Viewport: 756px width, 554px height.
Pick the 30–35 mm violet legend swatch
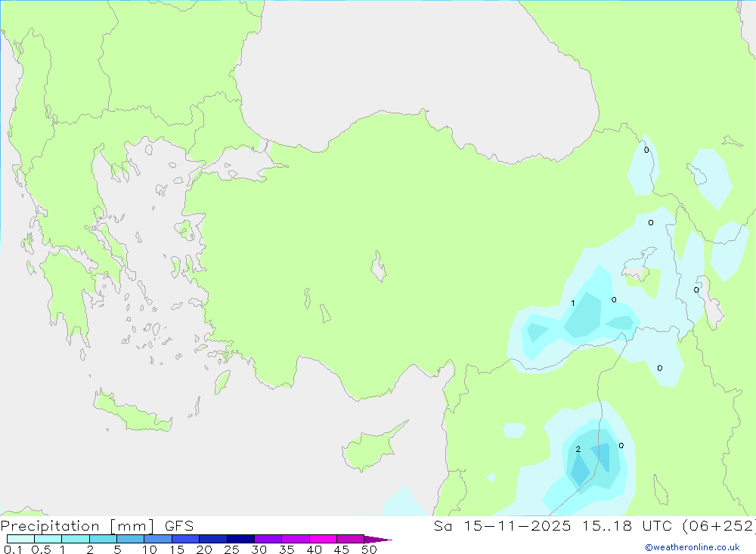pos(268,539)
